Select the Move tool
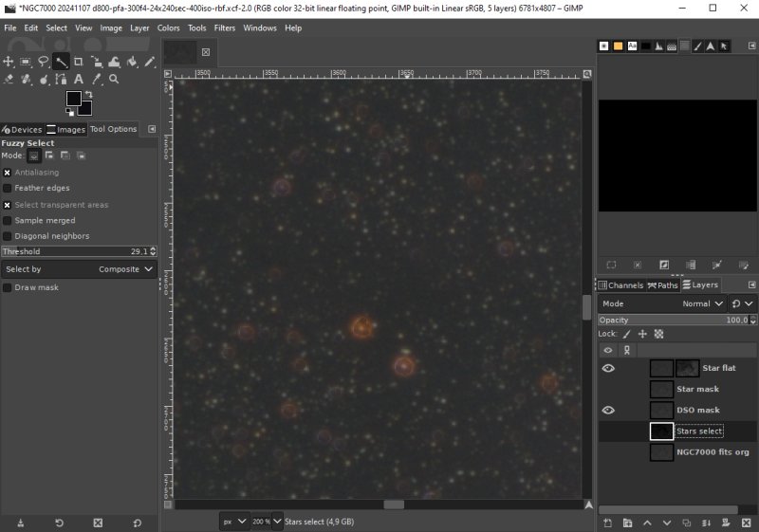759x532 pixels. [x=9, y=62]
